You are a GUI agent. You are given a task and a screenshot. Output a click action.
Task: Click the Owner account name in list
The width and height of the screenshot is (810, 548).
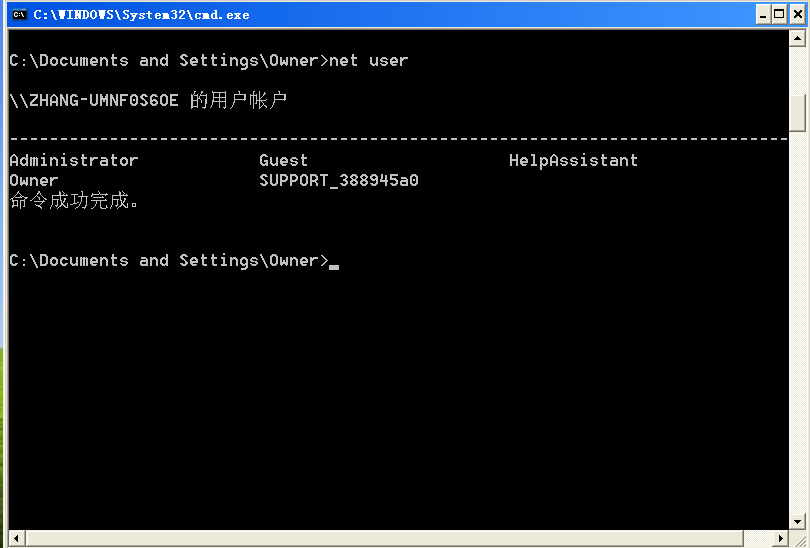point(34,180)
